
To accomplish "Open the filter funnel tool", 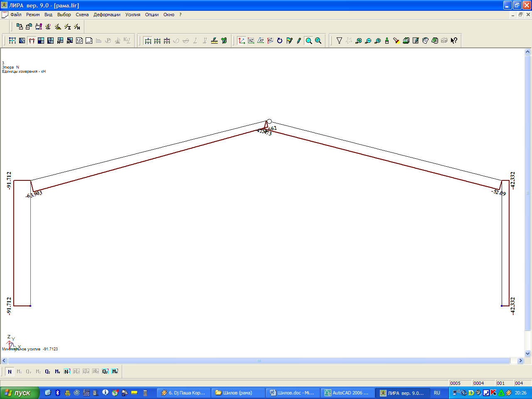I will (x=339, y=40).
